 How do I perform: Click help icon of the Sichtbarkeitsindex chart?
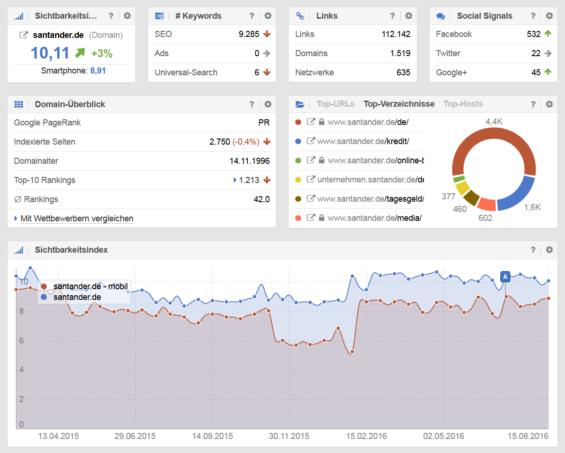[533, 250]
